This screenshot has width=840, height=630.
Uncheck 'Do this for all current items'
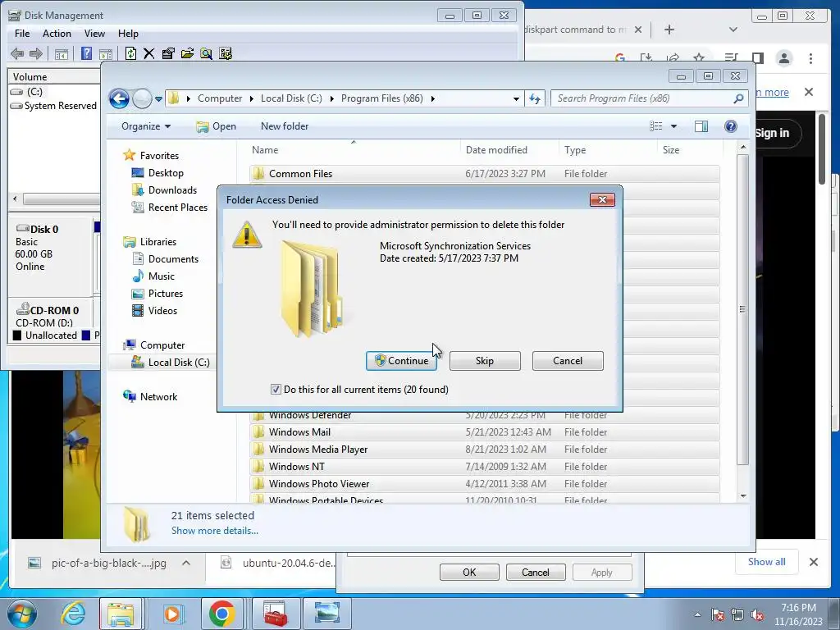pos(276,390)
